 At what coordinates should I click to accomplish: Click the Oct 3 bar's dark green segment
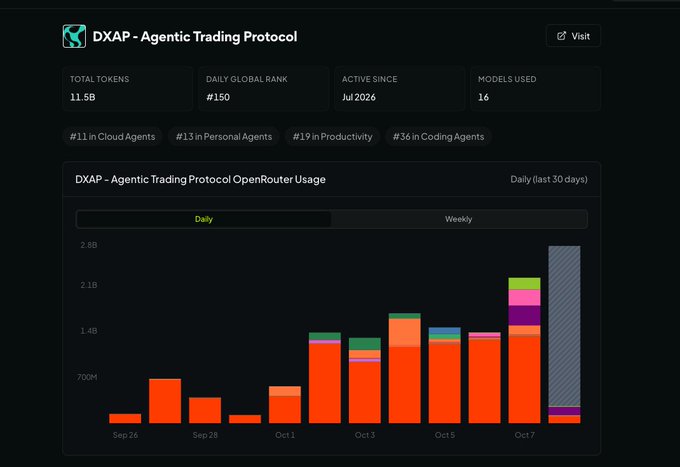click(x=365, y=343)
